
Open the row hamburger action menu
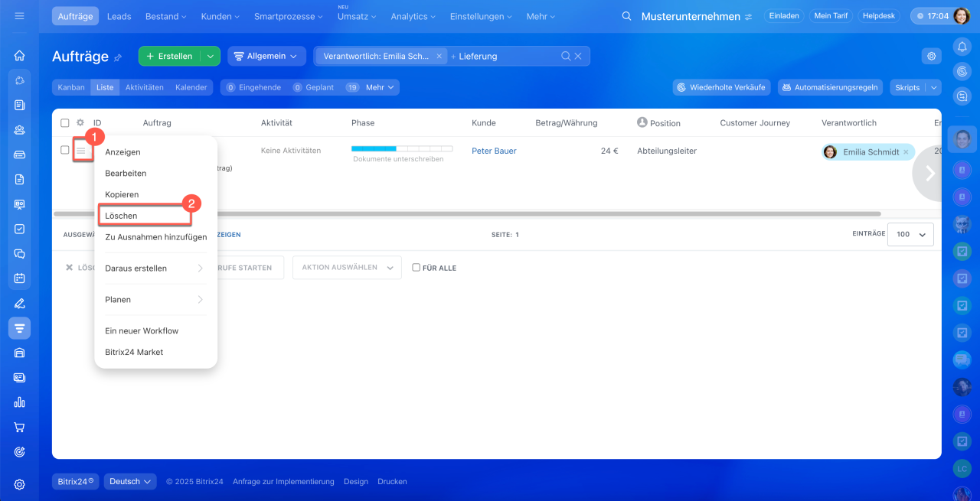81,151
